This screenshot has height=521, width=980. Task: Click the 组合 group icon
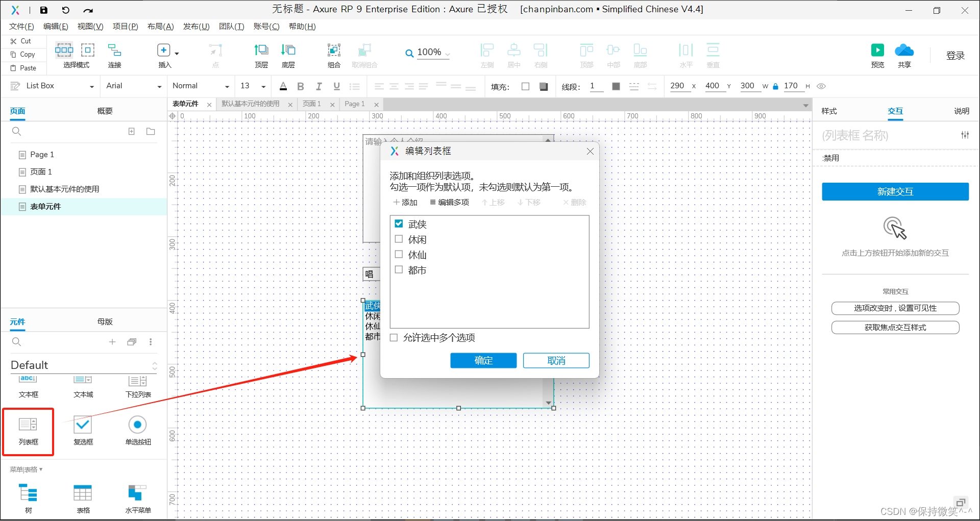click(x=334, y=50)
